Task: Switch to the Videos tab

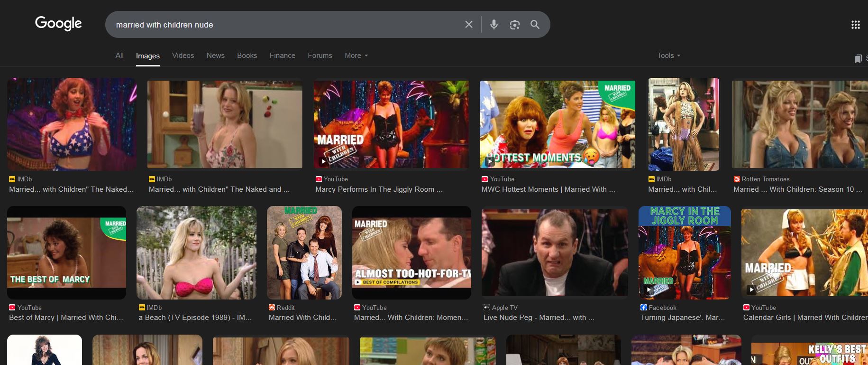Action: tap(183, 56)
